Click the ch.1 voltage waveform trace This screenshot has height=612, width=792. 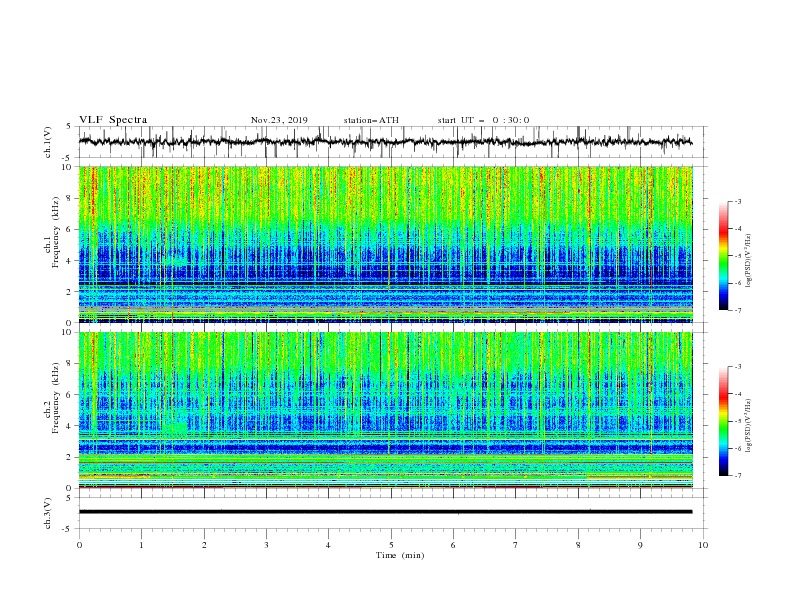[x=385, y=142]
